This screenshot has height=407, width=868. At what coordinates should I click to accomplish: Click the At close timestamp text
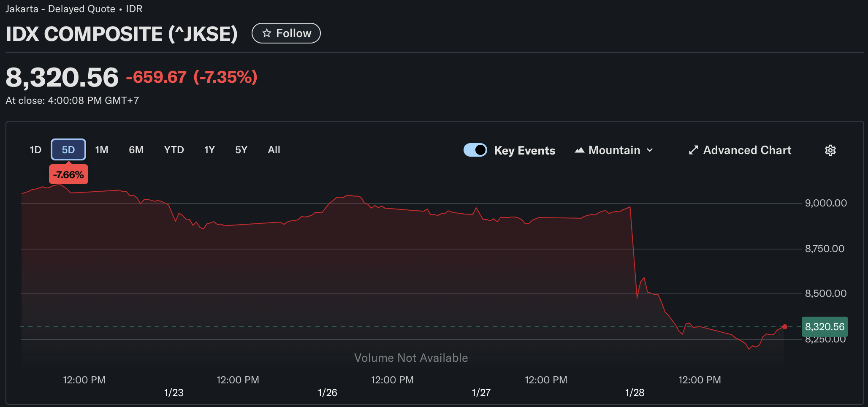pyautogui.click(x=72, y=100)
